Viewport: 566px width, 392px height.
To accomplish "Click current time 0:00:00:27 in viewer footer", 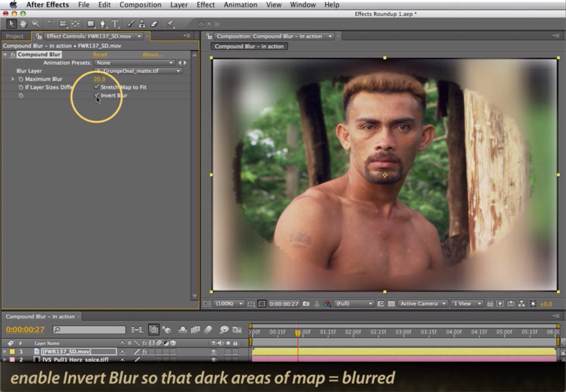I will (x=284, y=304).
